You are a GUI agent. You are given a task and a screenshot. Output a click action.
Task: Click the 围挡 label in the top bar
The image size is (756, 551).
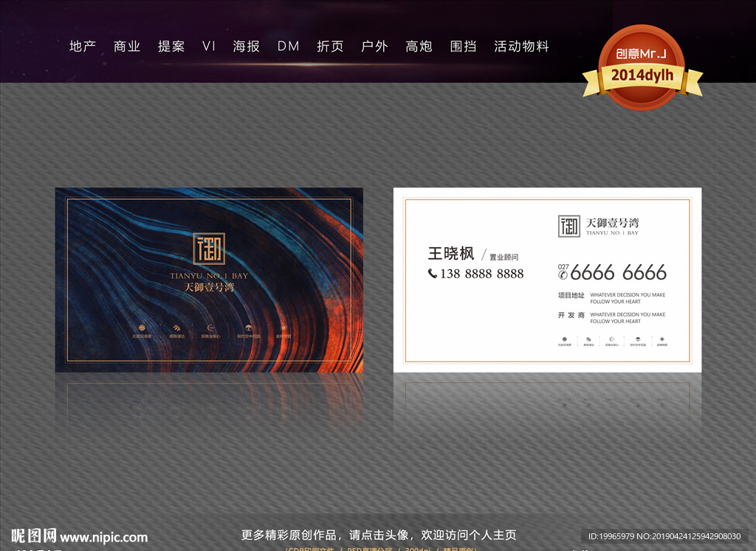[x=464, y=46]
